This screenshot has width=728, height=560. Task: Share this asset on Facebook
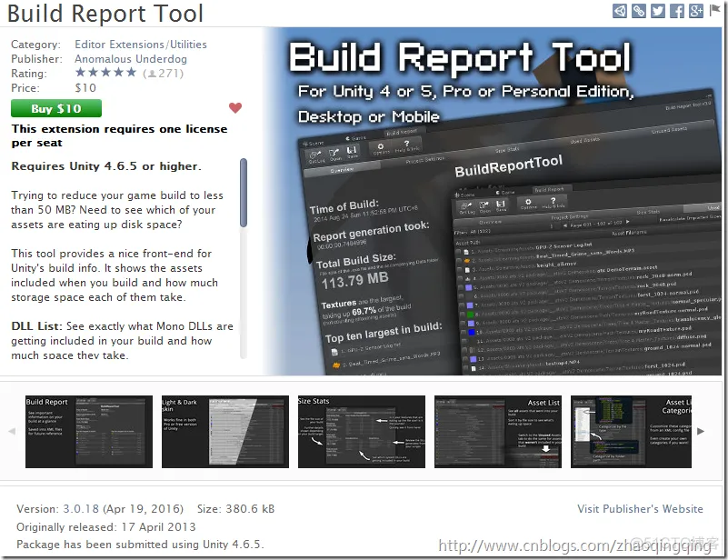pos(676,11)
